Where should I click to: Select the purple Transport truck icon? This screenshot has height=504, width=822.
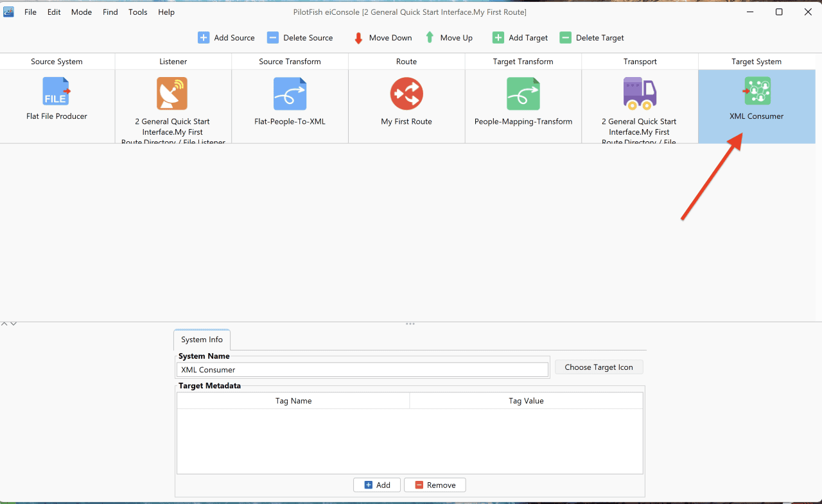point(640,94)
